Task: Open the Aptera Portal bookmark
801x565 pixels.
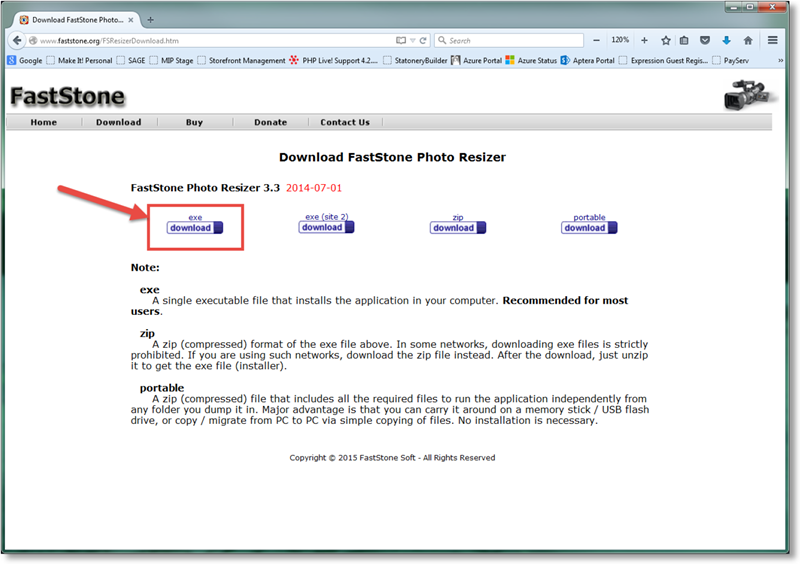Action: (587, 60)
